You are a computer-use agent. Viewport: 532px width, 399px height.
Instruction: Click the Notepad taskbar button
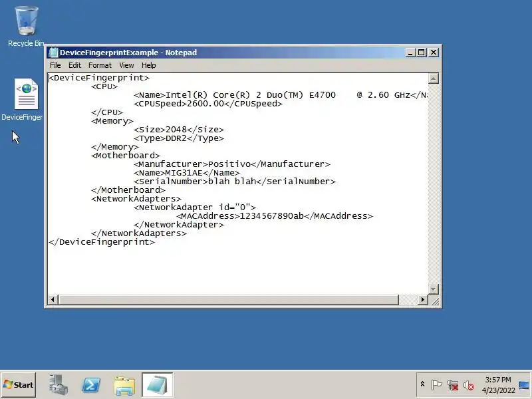coord(158,385)
